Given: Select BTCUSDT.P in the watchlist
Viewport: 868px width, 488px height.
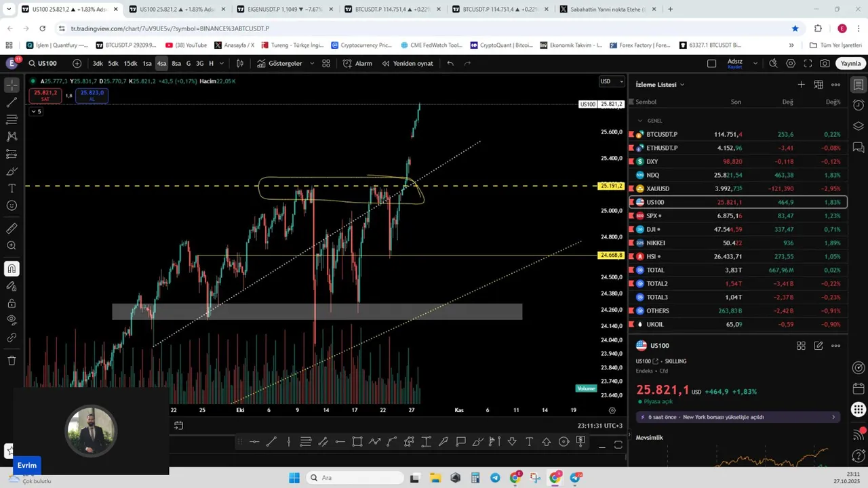Looking at the screenshot, I should (x=738, y=134).
